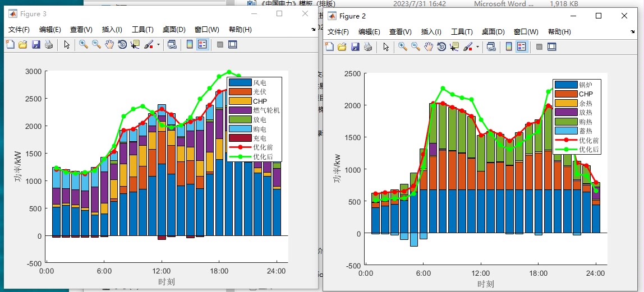Open 工具(T) menu in Figure 2
The height and width of the screenshot is (292, 644).
462,32
